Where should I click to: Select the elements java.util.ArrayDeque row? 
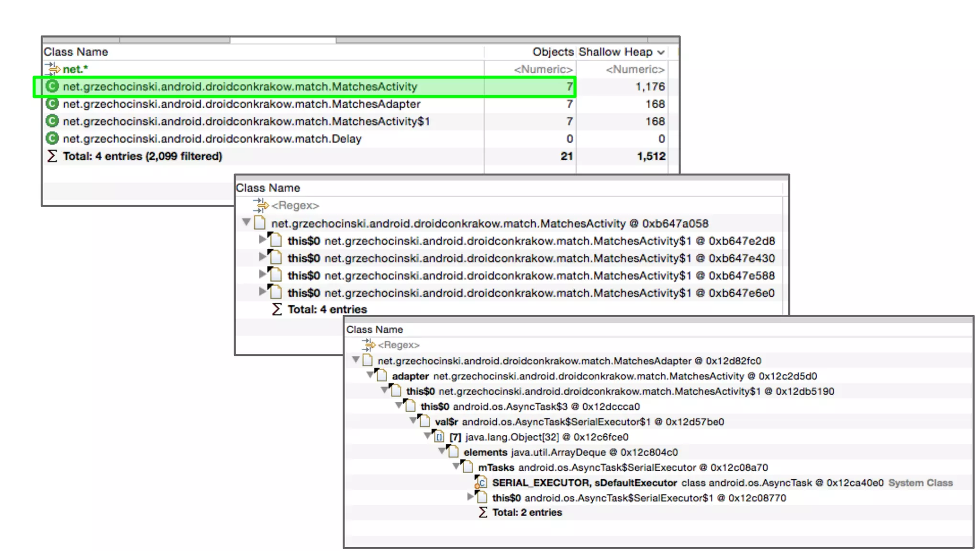click(x=570, y=452)
